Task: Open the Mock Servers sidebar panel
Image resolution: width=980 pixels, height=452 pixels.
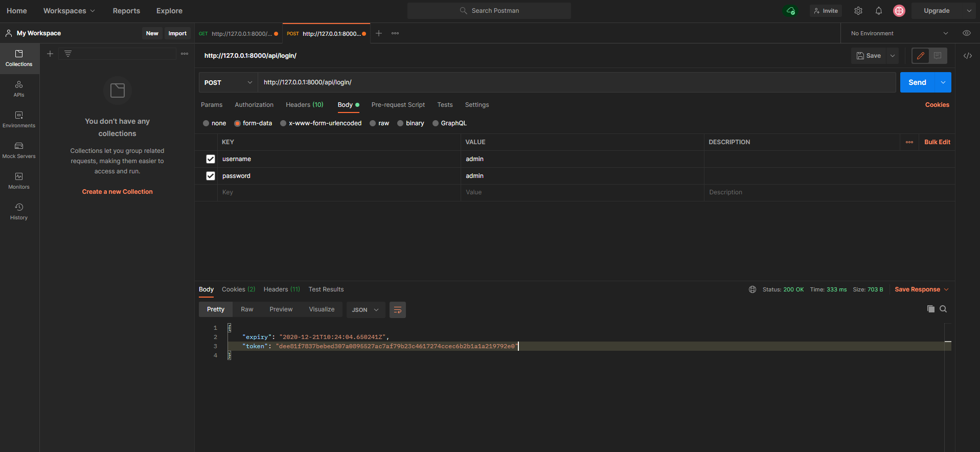Action: click(19, 150)
